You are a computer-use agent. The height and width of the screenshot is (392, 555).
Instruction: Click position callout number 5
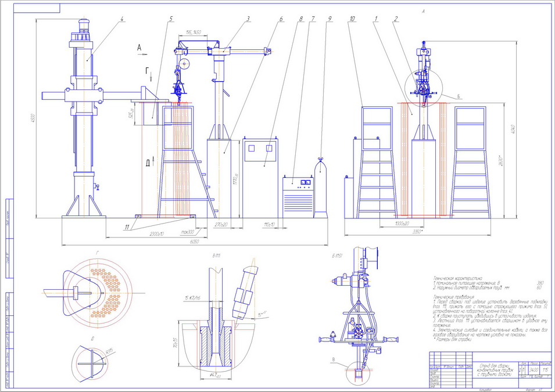click(x=171, y=19)
